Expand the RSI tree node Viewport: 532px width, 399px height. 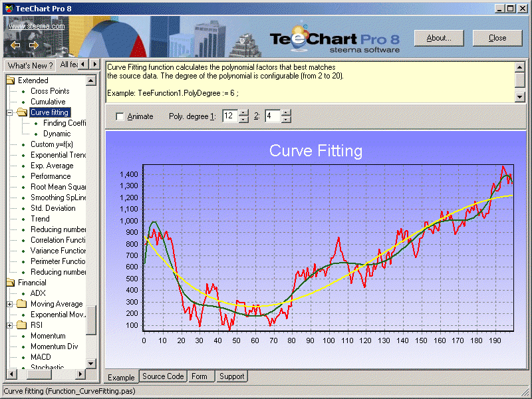(x=10, y=325)
